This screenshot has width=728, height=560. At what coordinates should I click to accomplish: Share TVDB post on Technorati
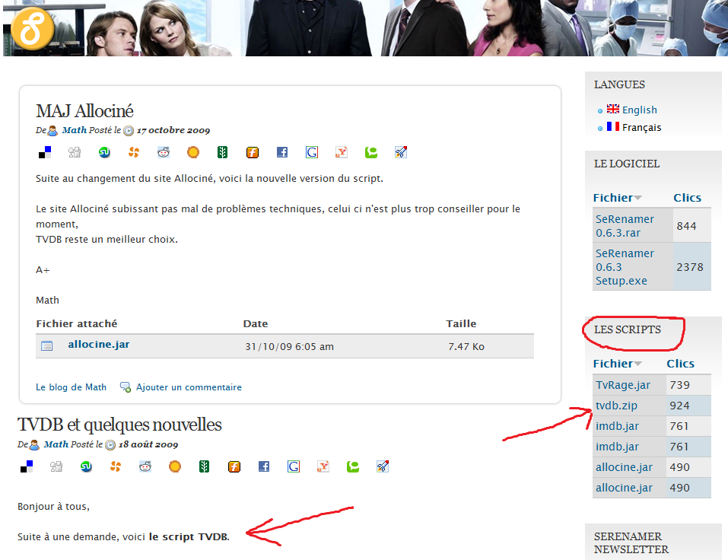pyautogui.click(x=353, y=466)
